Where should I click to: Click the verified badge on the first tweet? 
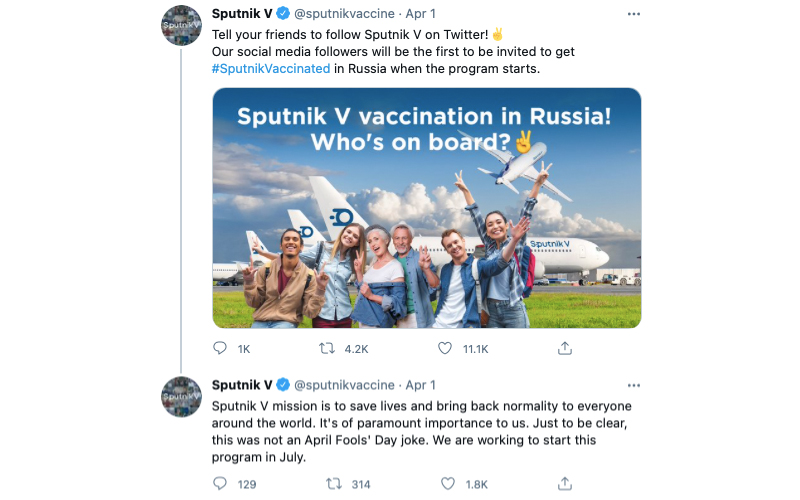pyautogui.click(x=284, y=14)
